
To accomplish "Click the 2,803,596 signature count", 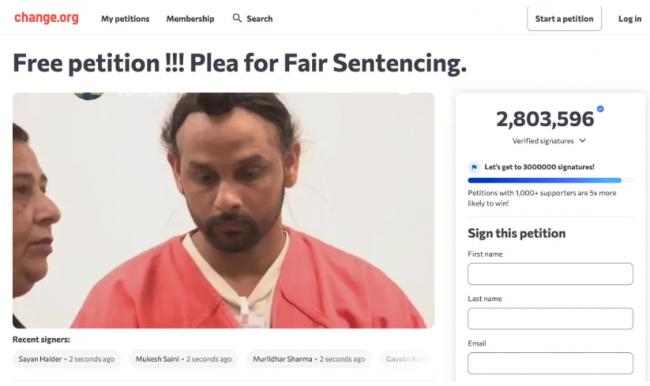I will pos(545,119).
